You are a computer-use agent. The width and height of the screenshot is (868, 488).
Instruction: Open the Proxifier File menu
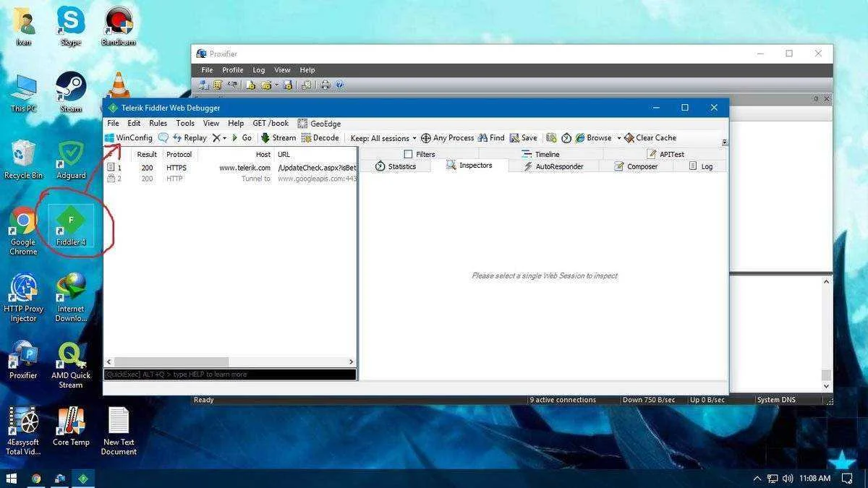click(x=207, y=70)
